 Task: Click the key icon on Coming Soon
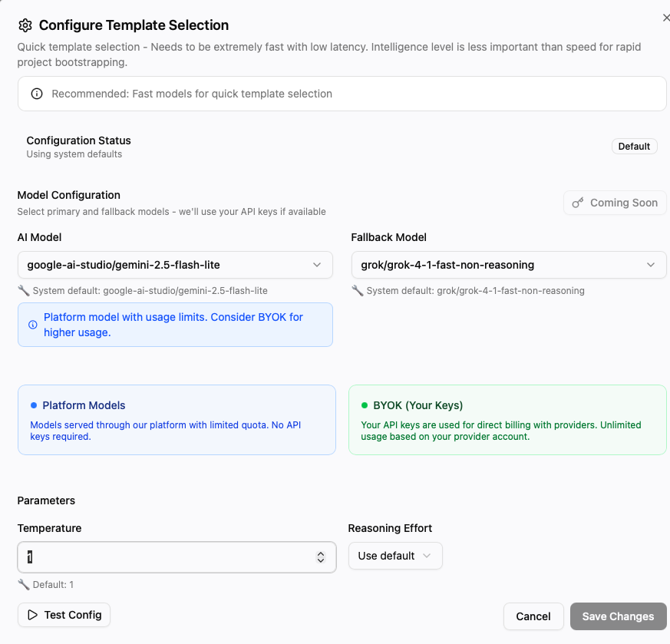578,203
